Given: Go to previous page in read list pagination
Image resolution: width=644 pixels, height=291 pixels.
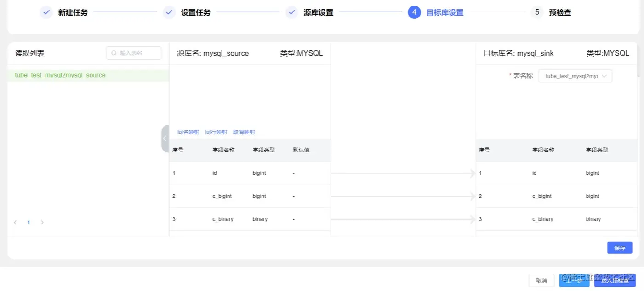Looking at the screenshot, I should click(x=15, y=223).
